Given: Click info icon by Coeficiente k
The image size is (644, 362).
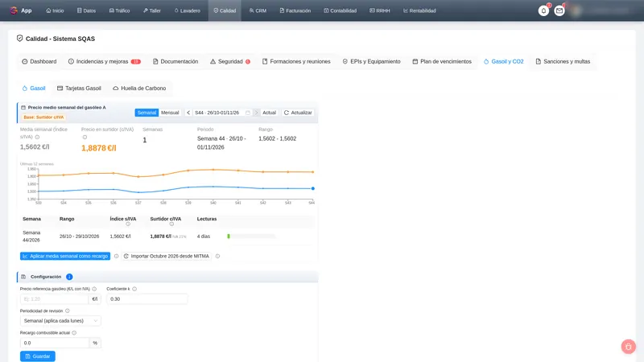Looking at the screenshot, I should [134, 289].
